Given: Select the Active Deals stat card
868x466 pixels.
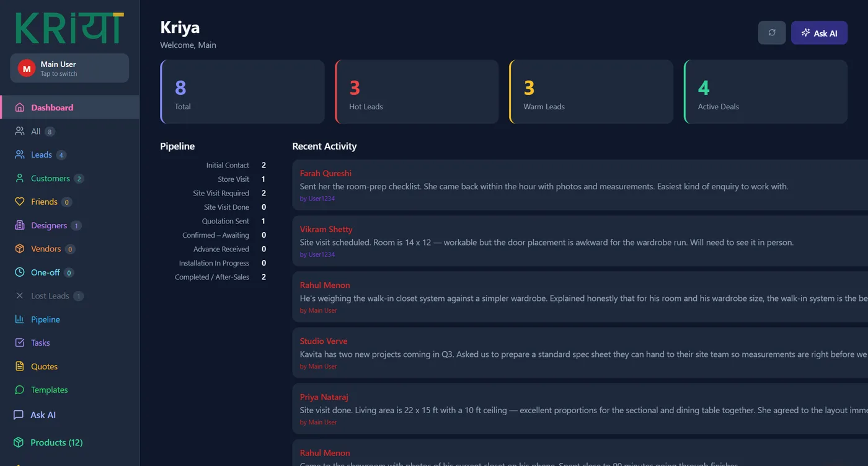Looking at the screenshot, I should 766,92.
